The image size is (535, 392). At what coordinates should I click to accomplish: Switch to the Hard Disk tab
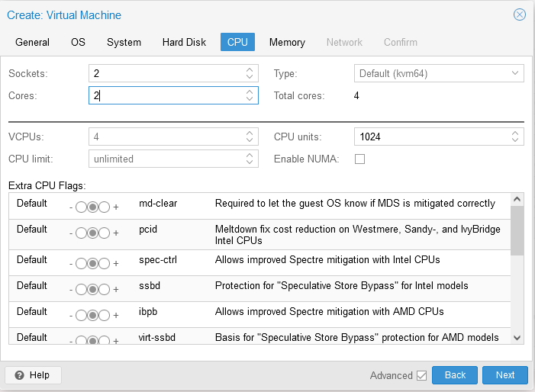pyautogui.click(x=184, y=42)
